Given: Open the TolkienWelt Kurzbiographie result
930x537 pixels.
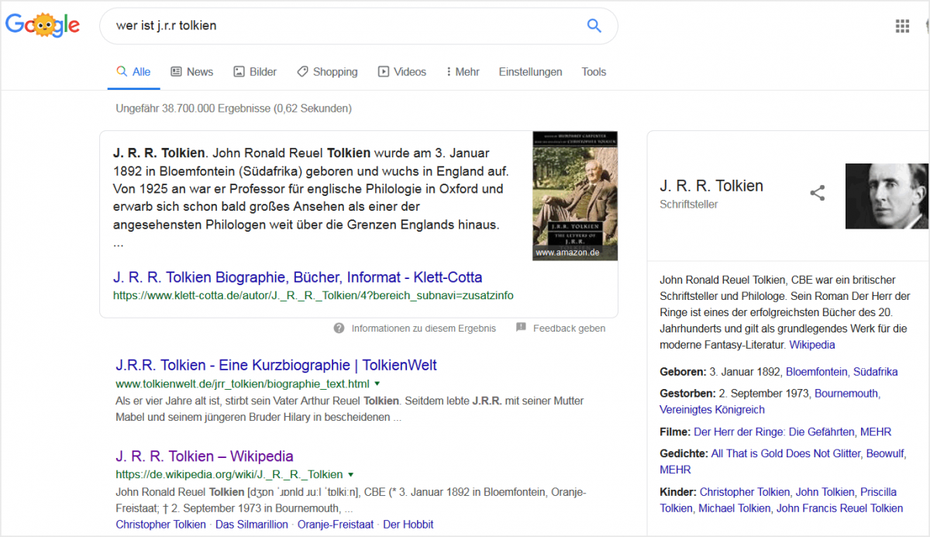Looking at the screenshot, I should click(x=276, y=365).
